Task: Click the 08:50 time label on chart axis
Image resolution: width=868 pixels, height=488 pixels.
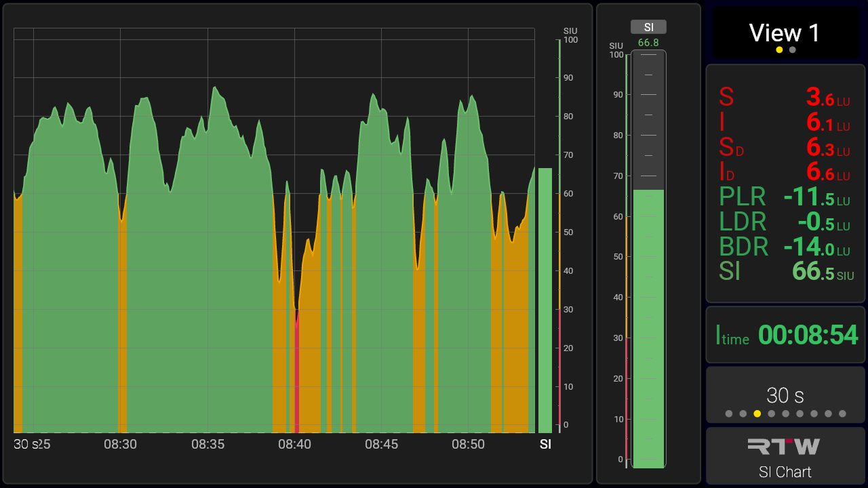Action: point(469,445)
